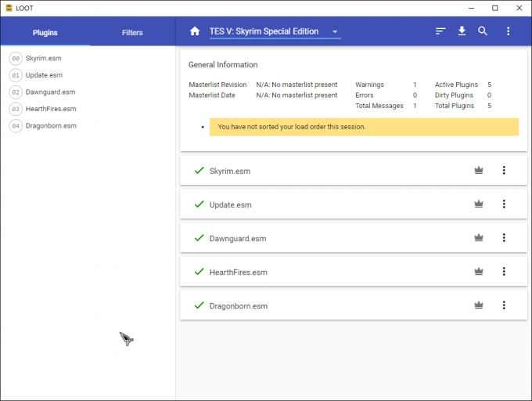The image size is (532, 401).
Task: Click the green checkmark on Dragonborn.esm card
Action: click(x=199, y=305)
